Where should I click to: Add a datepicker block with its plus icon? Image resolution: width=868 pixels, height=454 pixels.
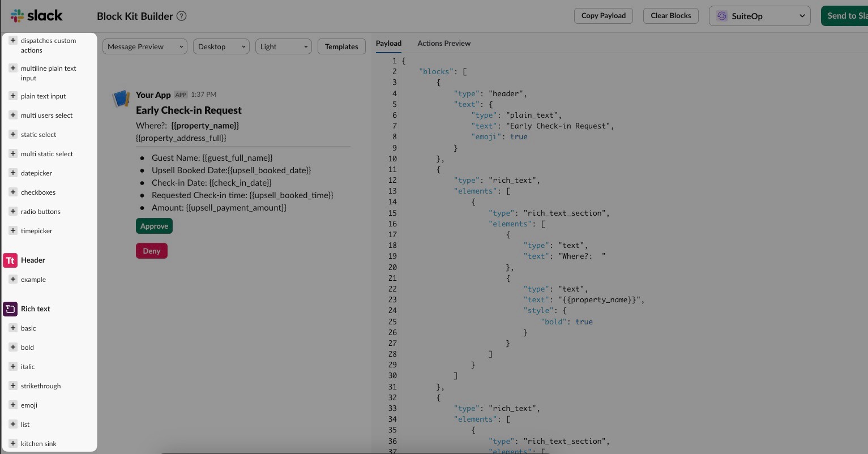click(x=12, y=173)
